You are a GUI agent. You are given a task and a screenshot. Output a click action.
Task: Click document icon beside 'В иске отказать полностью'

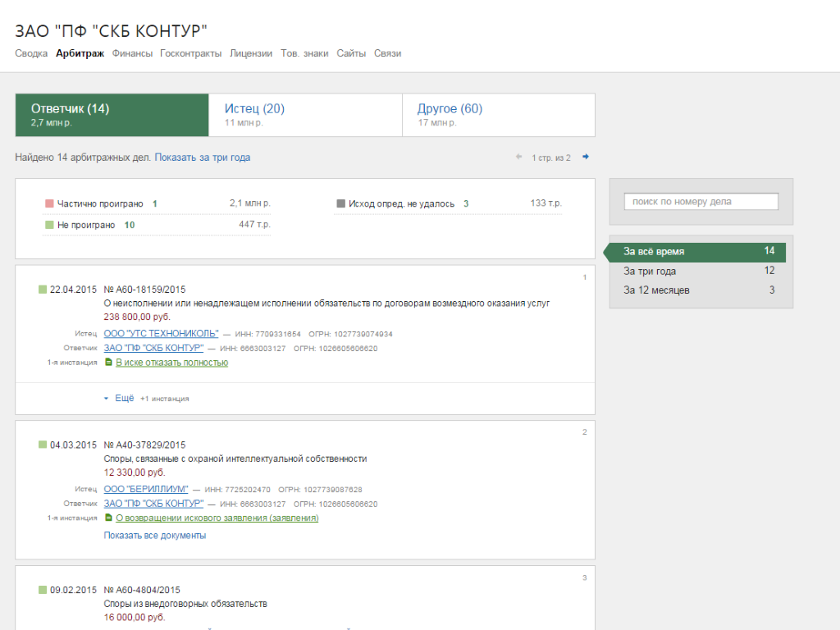[108, 363]
